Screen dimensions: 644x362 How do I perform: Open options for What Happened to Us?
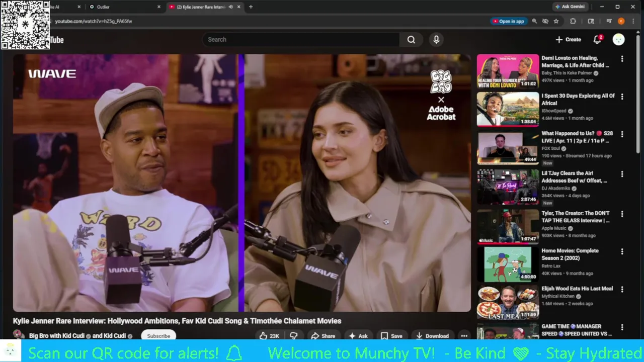(622, 134)
